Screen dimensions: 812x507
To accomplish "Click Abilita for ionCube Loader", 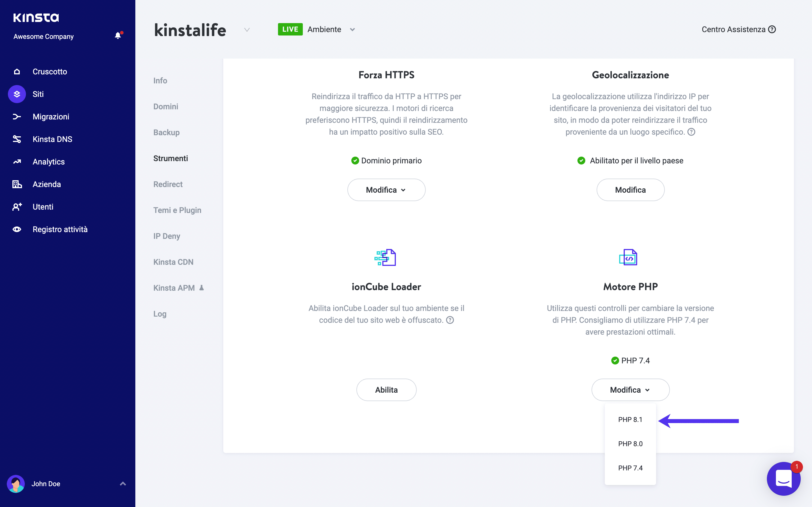I will (386, 390).
